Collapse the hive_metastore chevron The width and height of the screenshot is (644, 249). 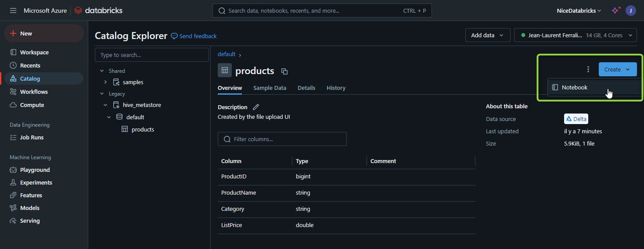105,105
